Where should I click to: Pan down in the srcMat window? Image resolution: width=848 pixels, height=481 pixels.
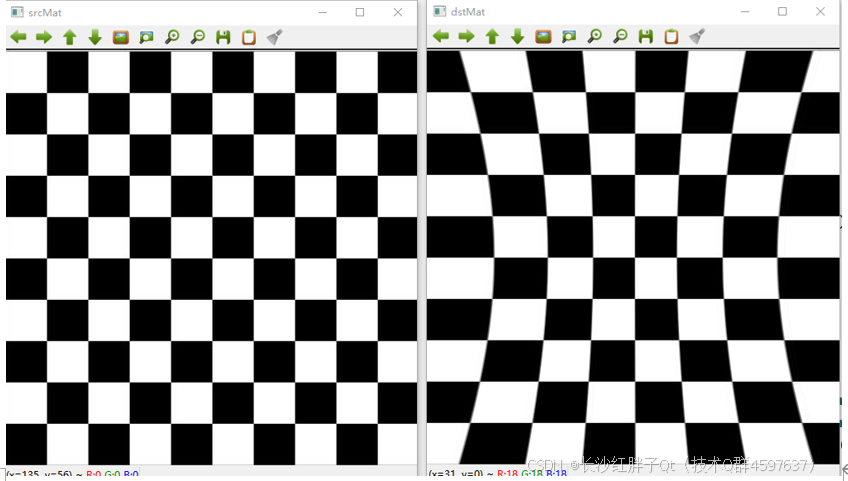click(95, 37)
